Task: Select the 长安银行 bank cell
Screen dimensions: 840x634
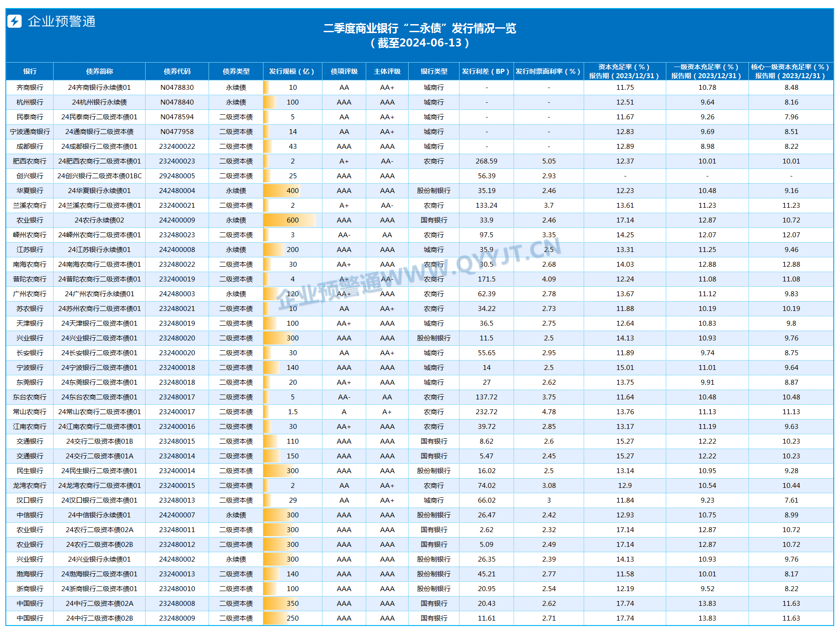Action: pyautogui.click(x=30, y=353)
